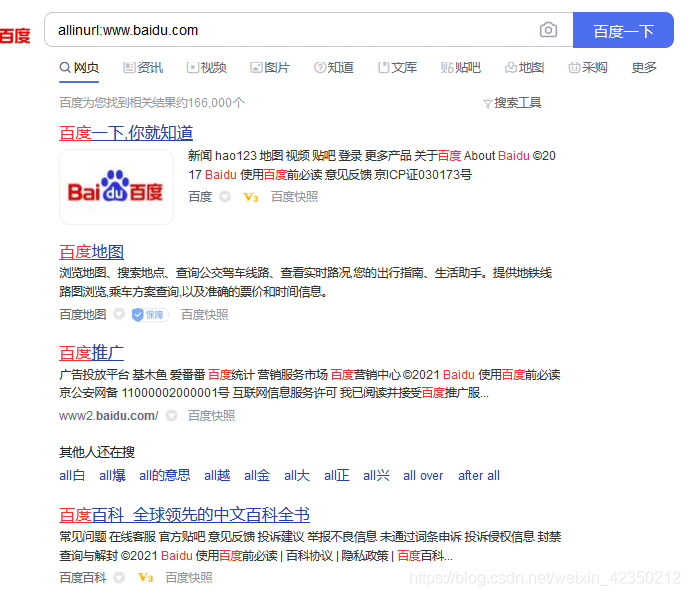Click related search after all
Image resolution: width=690 pixels, height=596 pixels.
click(x=479, y=475)
